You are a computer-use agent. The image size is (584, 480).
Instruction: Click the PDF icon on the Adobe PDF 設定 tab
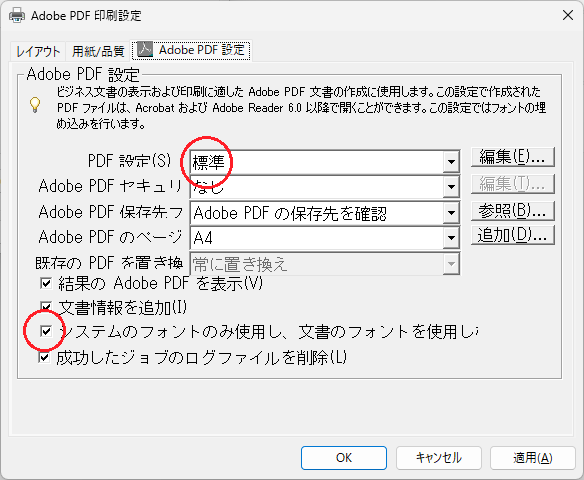[x=145, y=50]
